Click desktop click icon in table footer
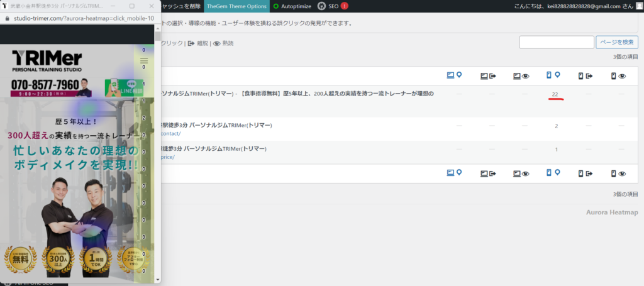 point(454,173)
